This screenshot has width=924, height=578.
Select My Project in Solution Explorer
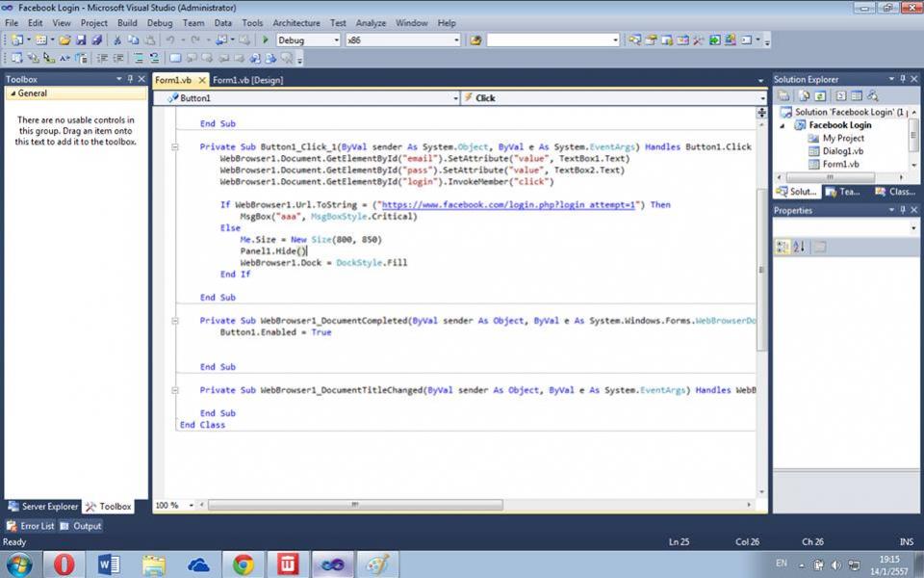tap(843, 138)
